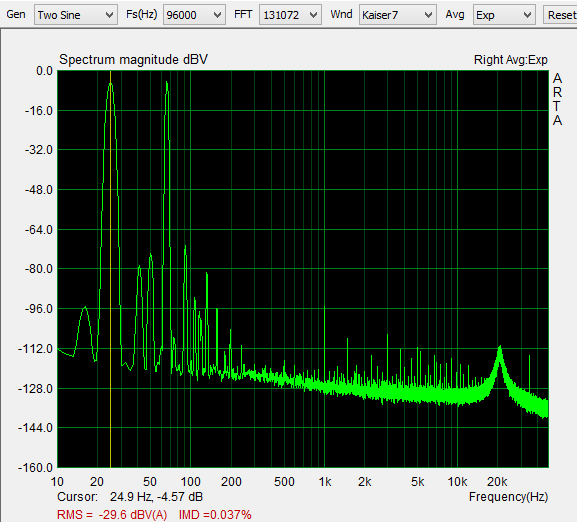Open the Gen signal type dropdown
The width and height of the screenshot is (577, 522).
pyautogui.click(x=109, y=15)
